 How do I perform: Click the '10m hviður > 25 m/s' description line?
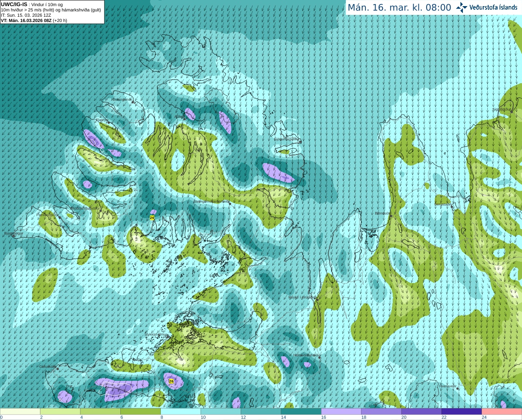[x=51, y=10]
